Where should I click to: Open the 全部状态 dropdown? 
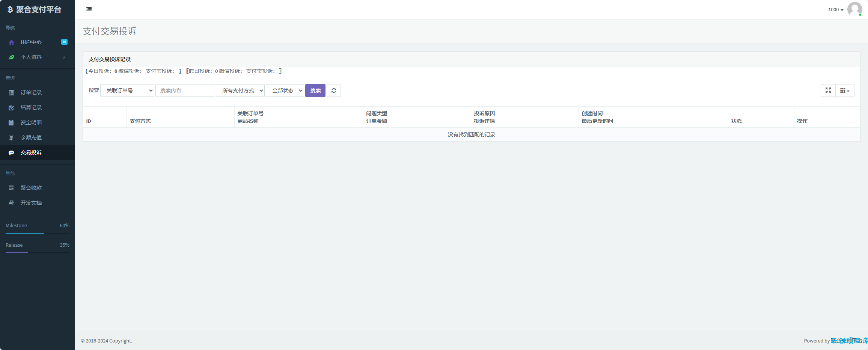coord(285,91)
